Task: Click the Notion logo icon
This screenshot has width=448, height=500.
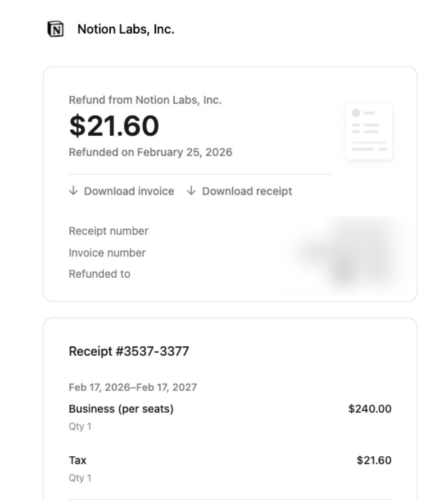Action: click(55, 29)
